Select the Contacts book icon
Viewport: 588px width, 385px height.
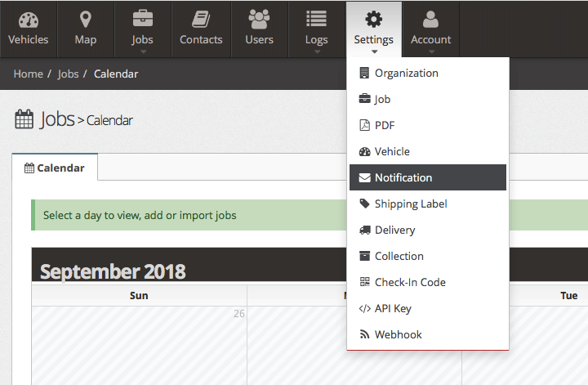pos(201,19)
